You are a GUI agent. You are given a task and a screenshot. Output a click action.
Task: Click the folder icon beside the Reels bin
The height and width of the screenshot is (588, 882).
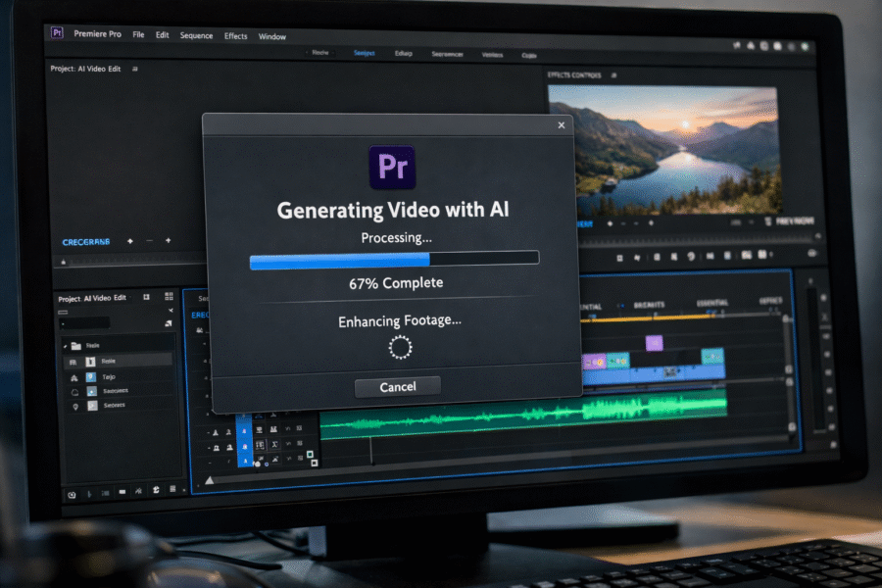(x=76, y=344)
